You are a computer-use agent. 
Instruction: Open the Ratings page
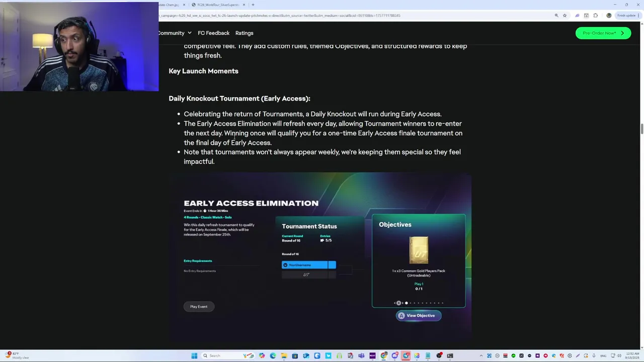click(244, 33)
